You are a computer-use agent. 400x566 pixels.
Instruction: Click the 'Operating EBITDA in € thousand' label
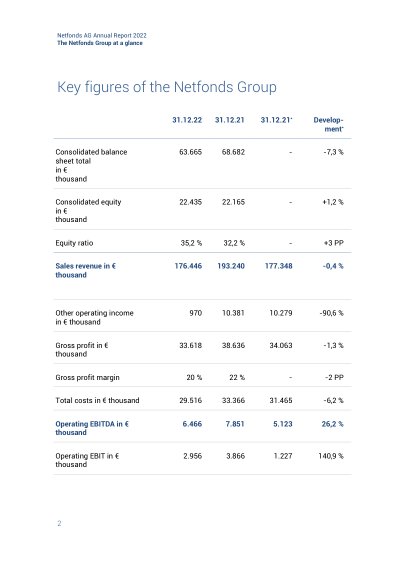(x=92, y=428)
